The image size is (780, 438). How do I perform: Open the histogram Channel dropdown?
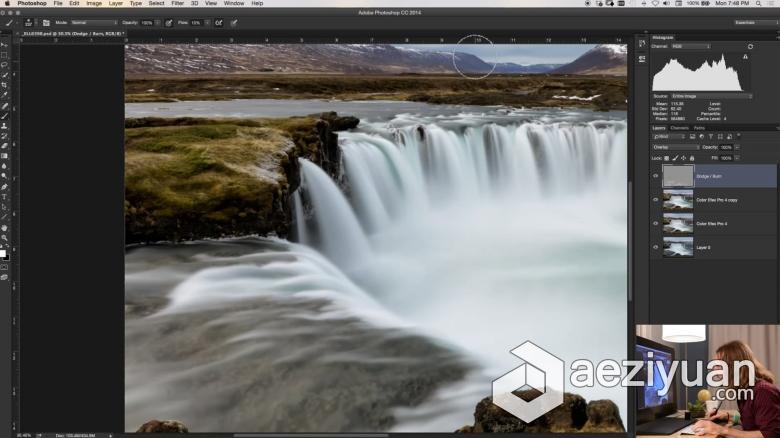point(690,46)
